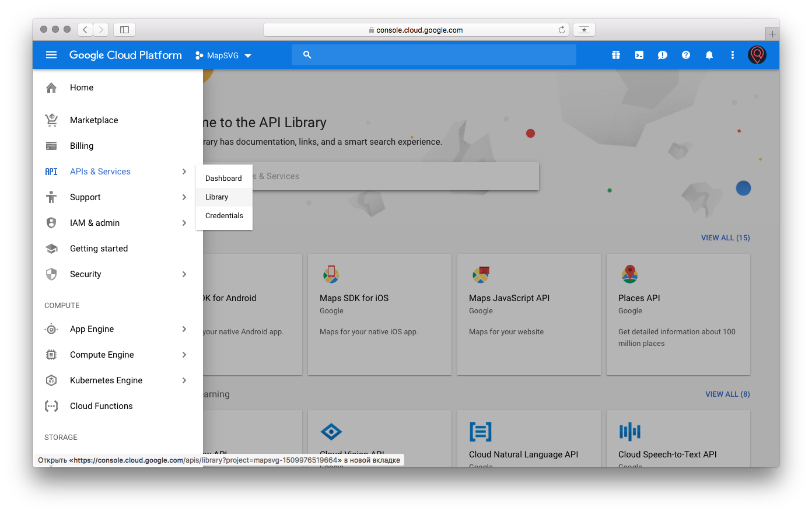The image size is (812, 514).
Task: Click the header search input field
Action: pos(434,55)
